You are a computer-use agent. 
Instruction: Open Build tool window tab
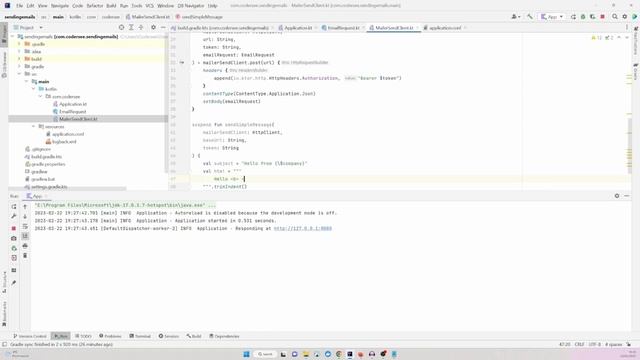coord(194,336)
